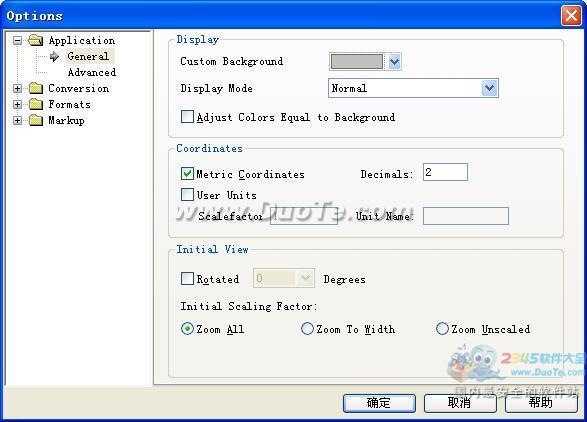Click the 帮助 (Help) button
587x422 pixels.
click(541, 403)
